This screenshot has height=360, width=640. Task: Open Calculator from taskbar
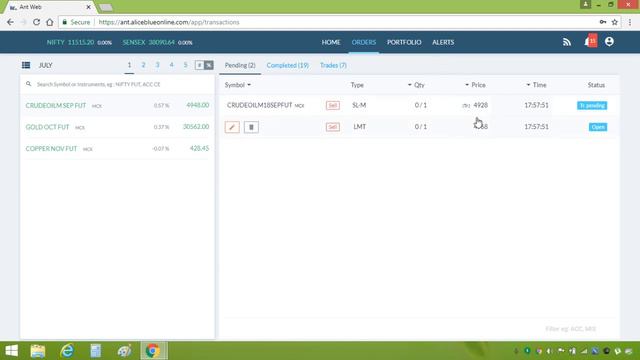click(x=96, y=351)
